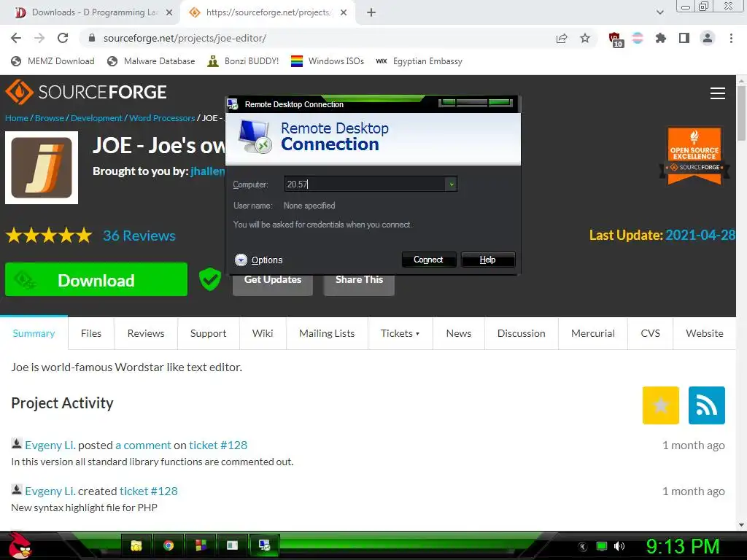This screenshot has height=560, width=747.
Task: Open the Egyptian Embassy bookmark
Action: (x=419, y=61)
